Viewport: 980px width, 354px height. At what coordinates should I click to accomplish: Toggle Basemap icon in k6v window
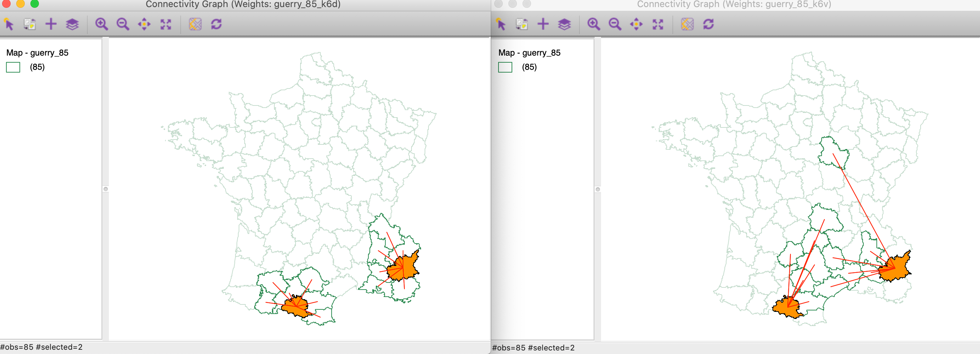(x=687, y=24)
